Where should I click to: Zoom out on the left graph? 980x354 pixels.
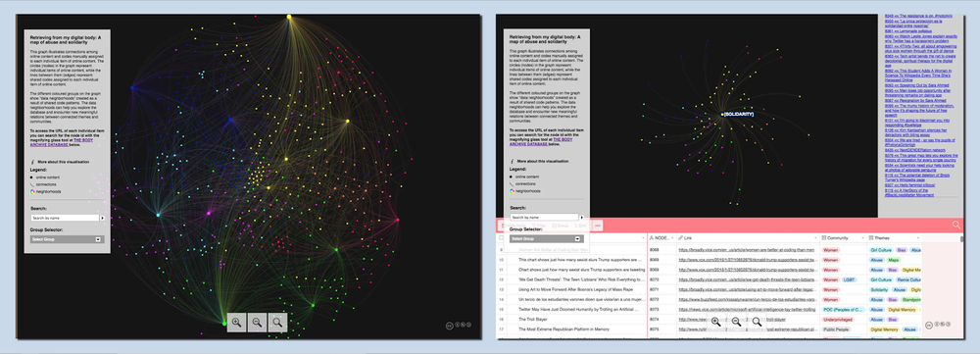point(257,322)
